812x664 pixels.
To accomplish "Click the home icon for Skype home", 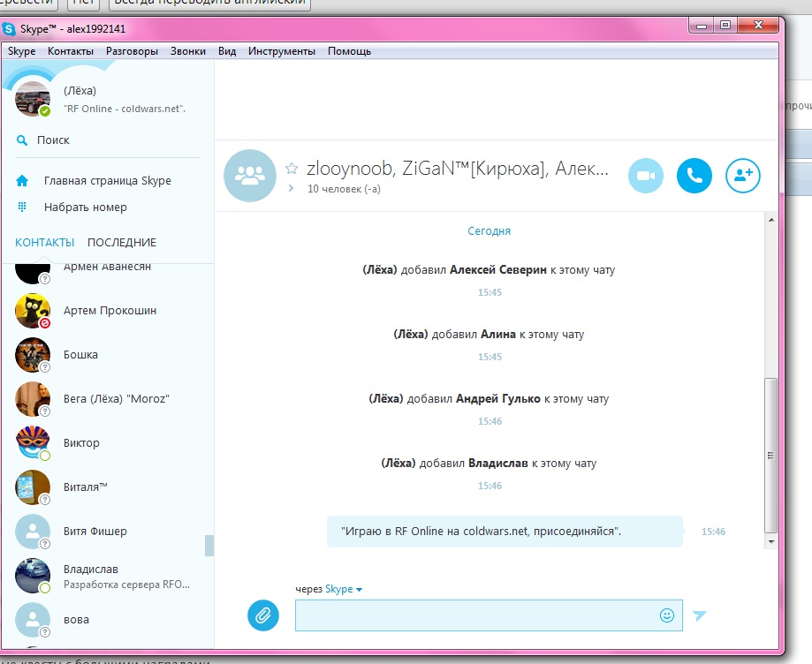I will pos(22,181).
